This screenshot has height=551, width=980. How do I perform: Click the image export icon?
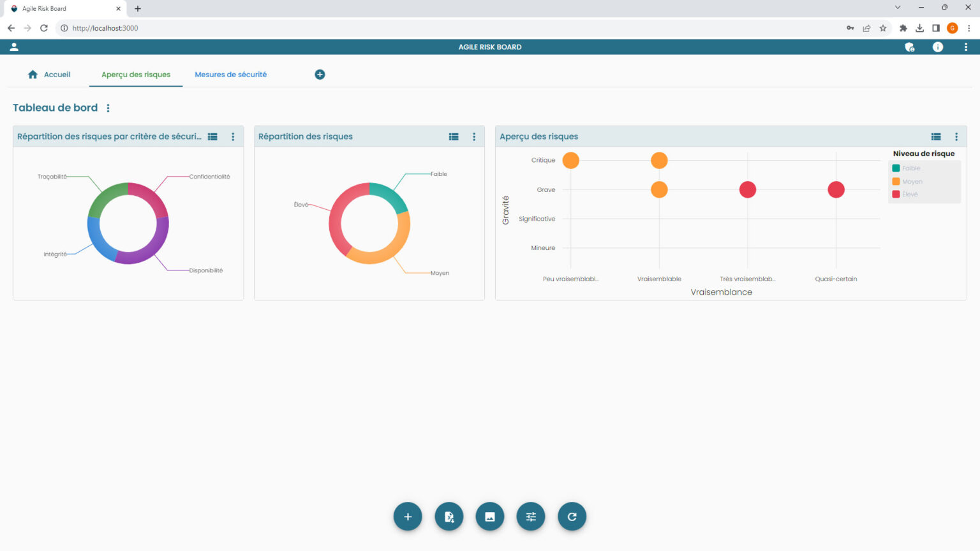(489, 517)
